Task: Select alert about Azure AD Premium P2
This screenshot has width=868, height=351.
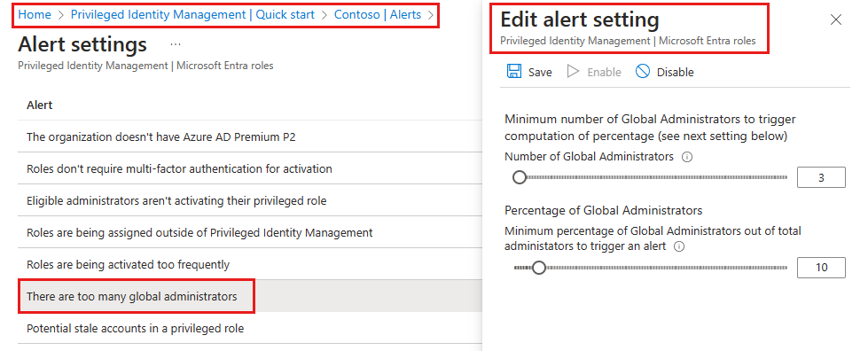Action: tap(249, 136)
